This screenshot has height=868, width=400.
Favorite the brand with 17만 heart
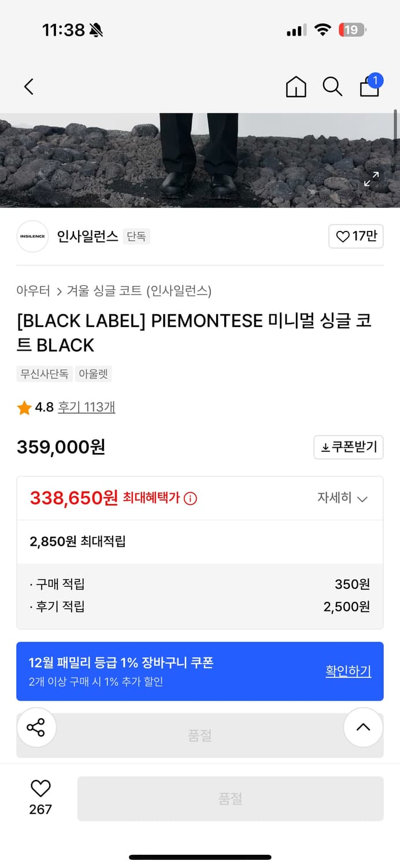pyautogui.click(x=355, y=236)
